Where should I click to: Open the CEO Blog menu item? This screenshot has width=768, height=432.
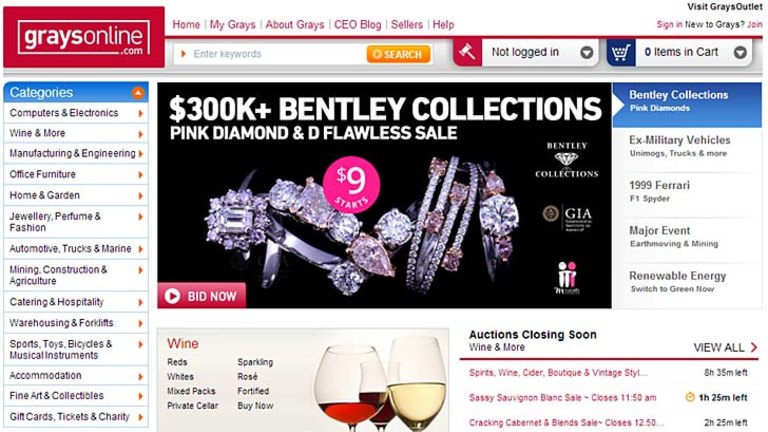pos(358,24)
